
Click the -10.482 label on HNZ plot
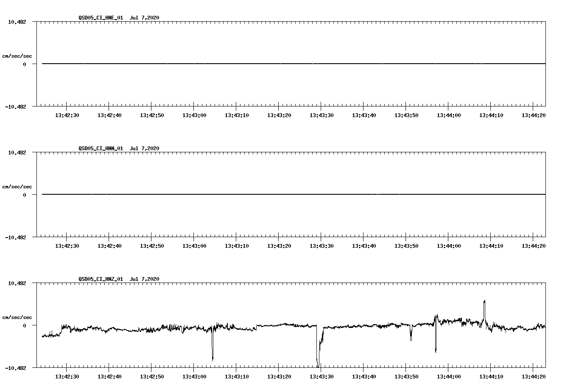[x=16, y=368]
